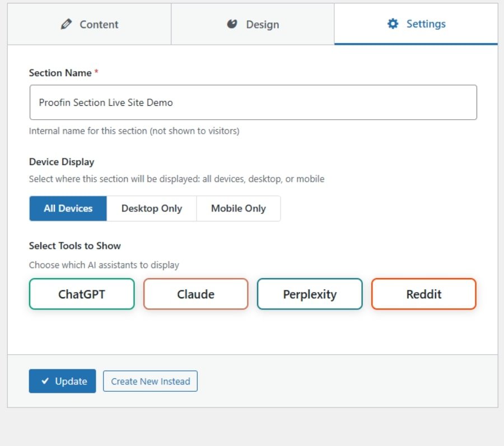Click the Select Tools to Show heading
504x446 pixels.
74,246
